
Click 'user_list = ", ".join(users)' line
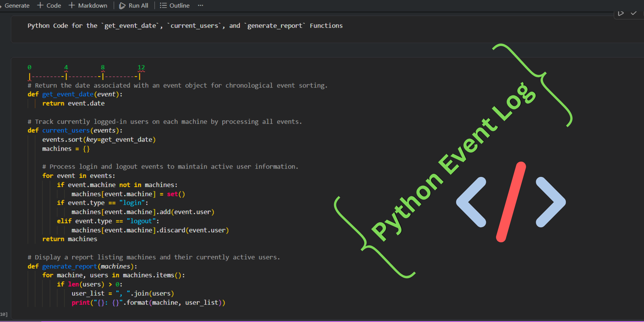tap(123, 293)
